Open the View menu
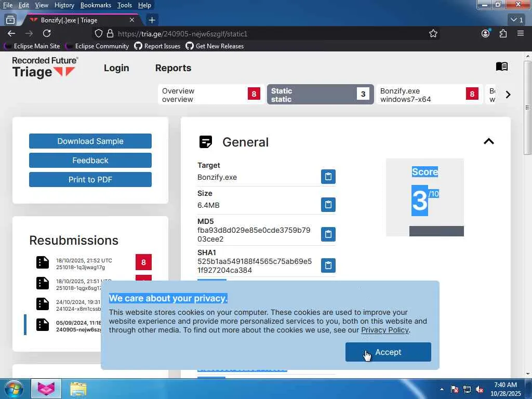The image size is (532, 399). [42, 5]
